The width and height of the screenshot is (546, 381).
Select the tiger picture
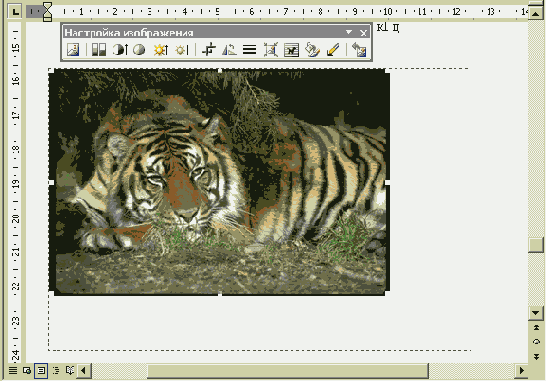coord(219,182)
